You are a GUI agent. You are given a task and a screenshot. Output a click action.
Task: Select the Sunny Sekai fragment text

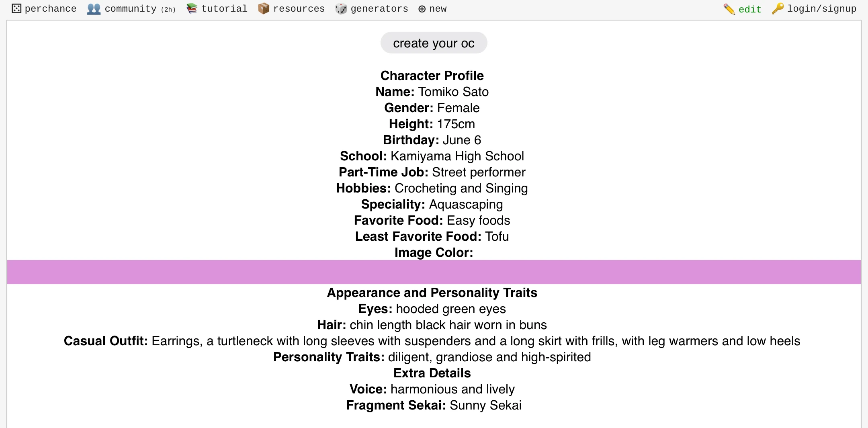[486, 405]
